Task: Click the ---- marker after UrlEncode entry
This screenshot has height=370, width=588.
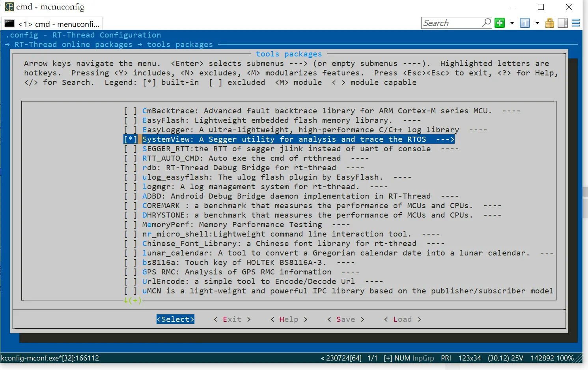Action: [x=374, y=282]
